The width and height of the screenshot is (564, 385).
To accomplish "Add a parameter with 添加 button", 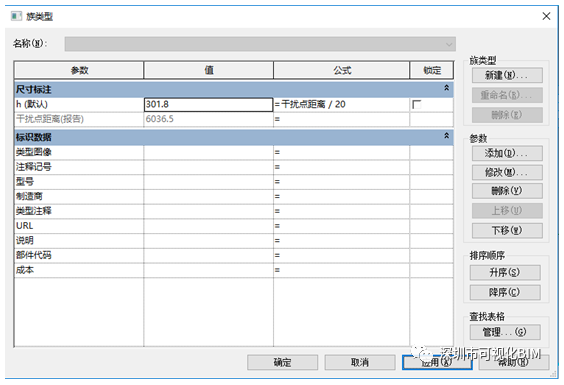I will pyautogui.click(x=507, y=153).
